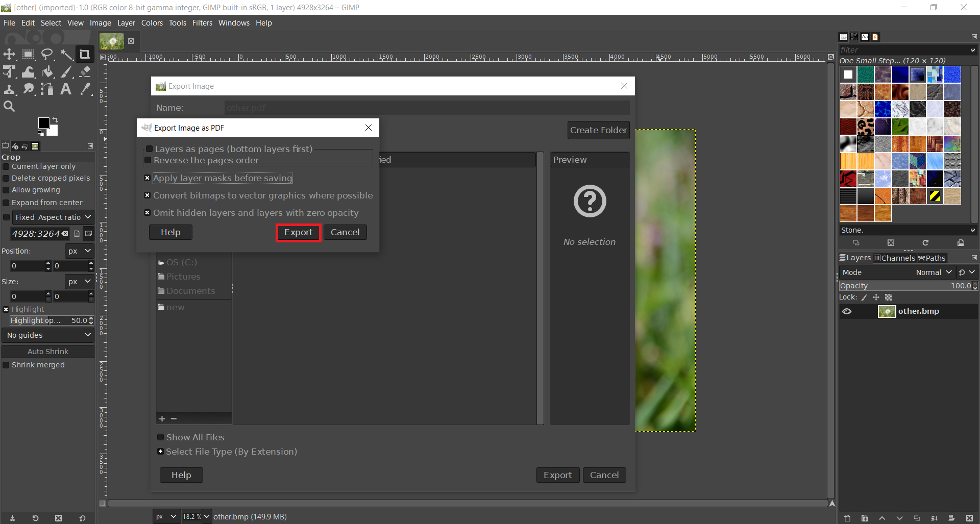Select the Color Picker eyedropper tool

85,89
